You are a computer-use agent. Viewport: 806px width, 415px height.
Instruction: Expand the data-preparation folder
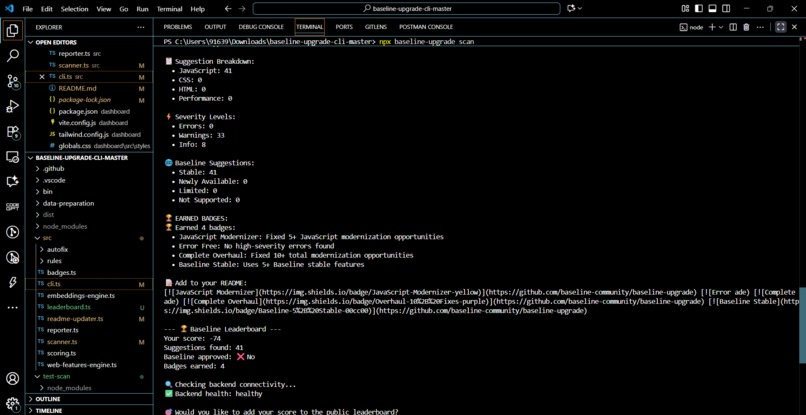89,203
